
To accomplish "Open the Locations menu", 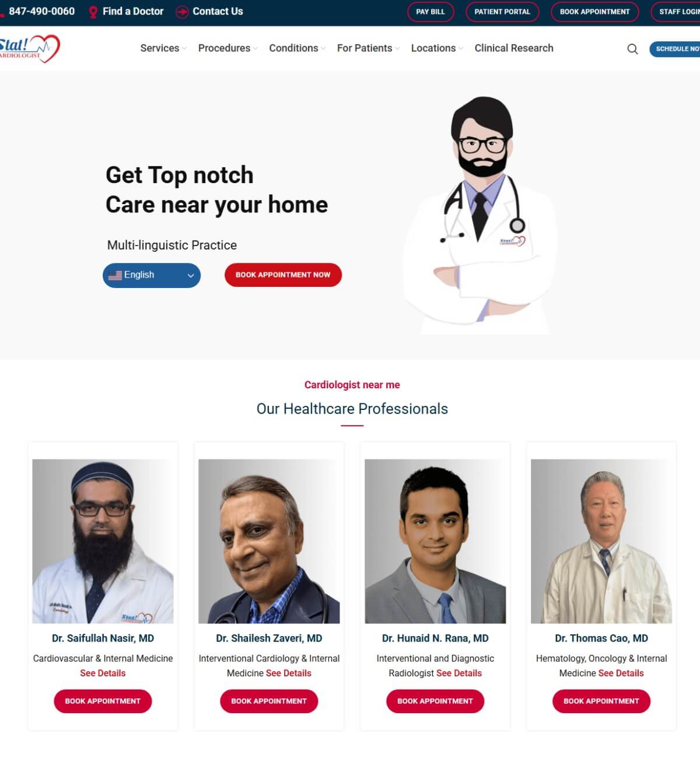I will (x=437, y=48).
